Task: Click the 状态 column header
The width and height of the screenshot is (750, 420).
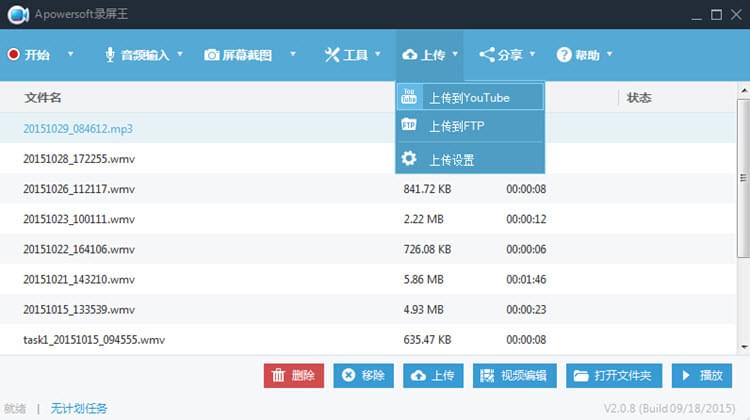Action: pos(639,98)
